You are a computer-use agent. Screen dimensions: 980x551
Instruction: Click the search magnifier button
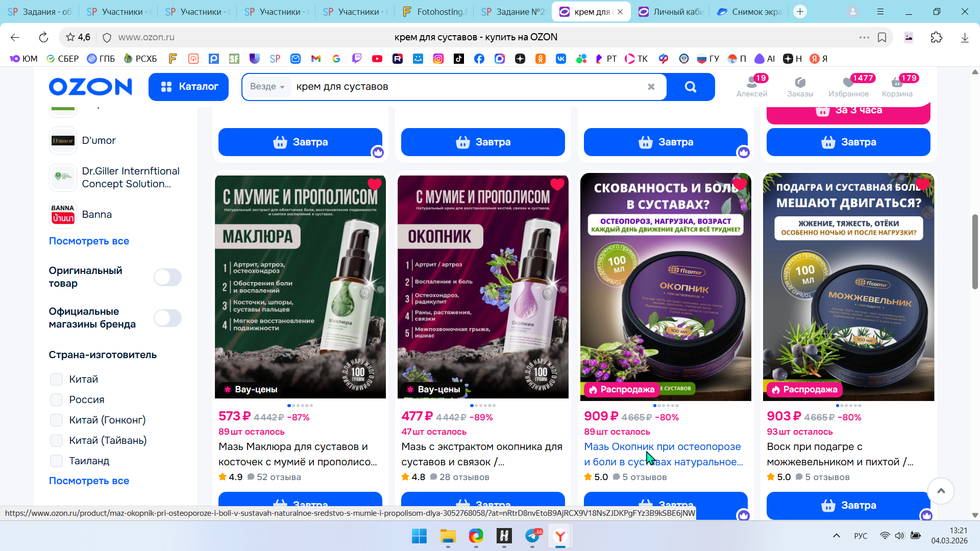pos(690,87)
